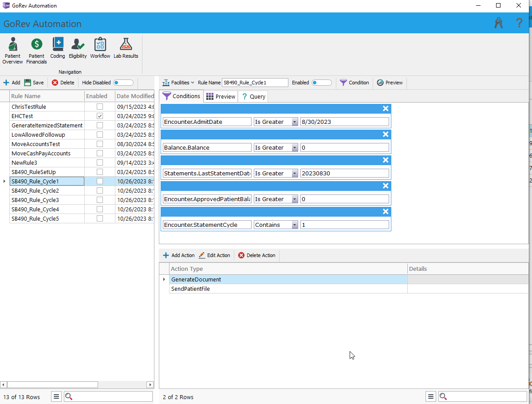This screenshot has height=404, width=532.
Task: Open Patient Overview navigation icon
Action: click(12, 51)
